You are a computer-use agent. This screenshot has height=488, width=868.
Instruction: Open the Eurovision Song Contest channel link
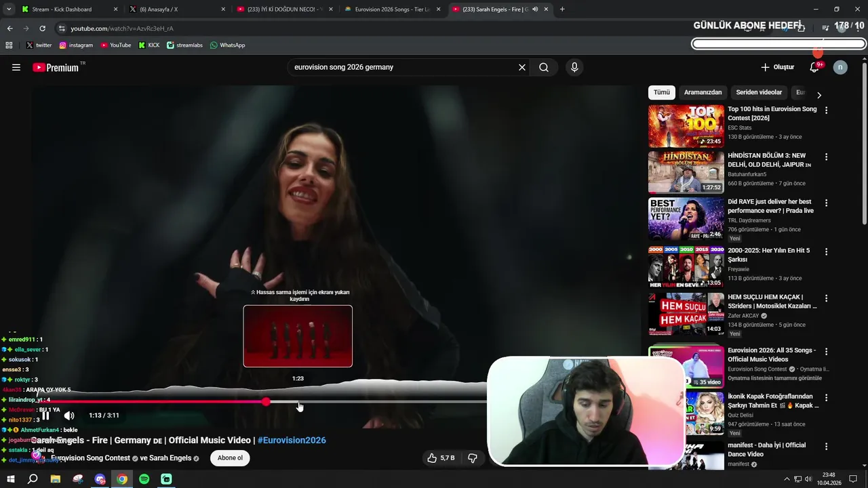pyautogui.click(x=90, y=458)
